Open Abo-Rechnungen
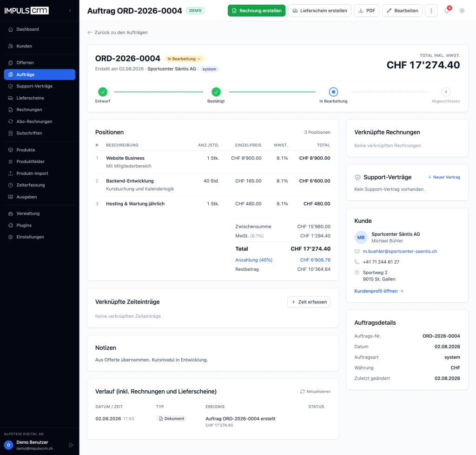Viewport: 476px width, 455px height. coord(40,121)
